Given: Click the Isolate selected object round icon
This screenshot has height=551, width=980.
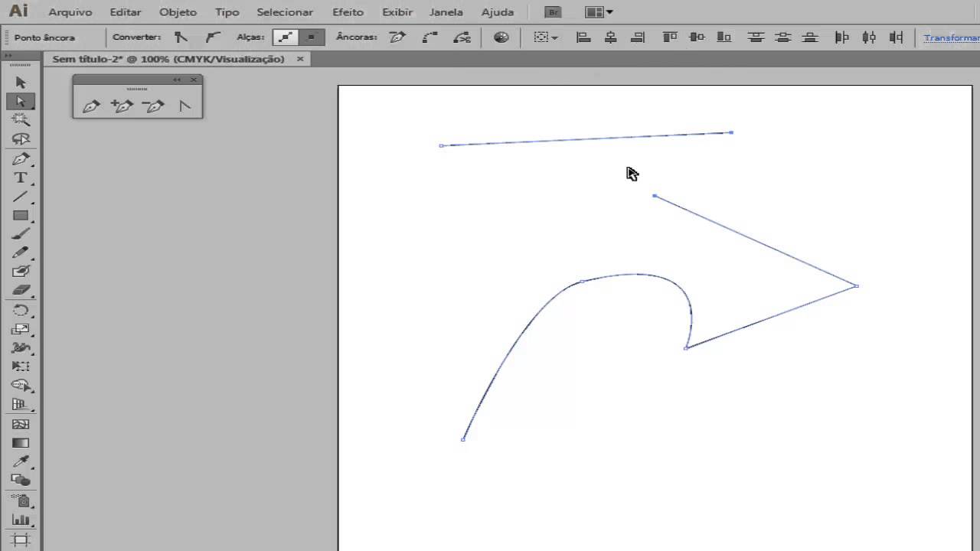Looking at the screenshot, I should [501, 37].
